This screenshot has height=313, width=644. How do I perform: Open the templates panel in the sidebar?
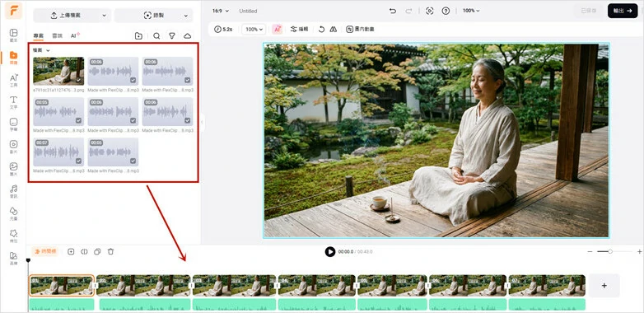pos(13,35)
